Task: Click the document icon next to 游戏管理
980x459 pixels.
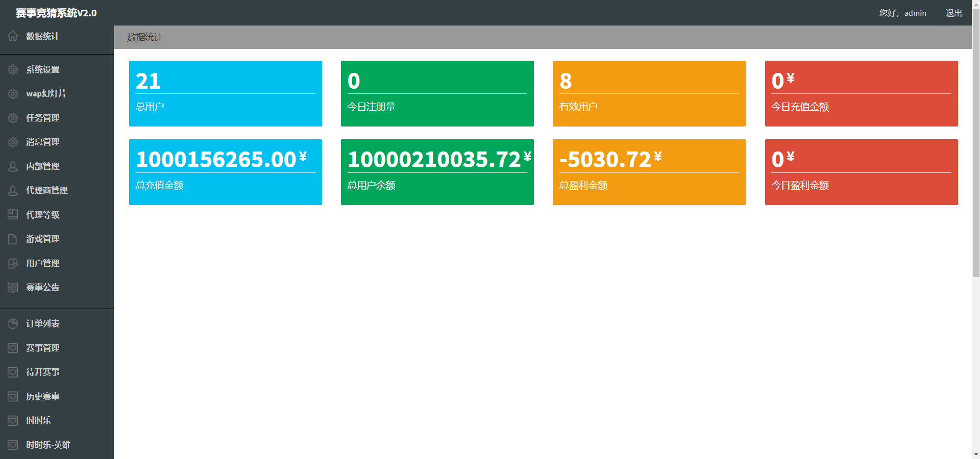Action: [13, 239]
